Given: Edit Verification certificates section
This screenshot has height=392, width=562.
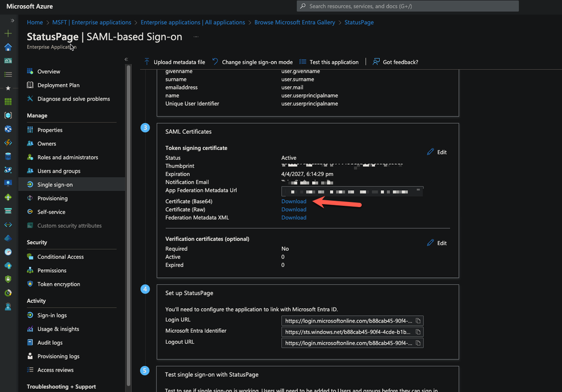Looking at the screenshot, I should [437, 244].
